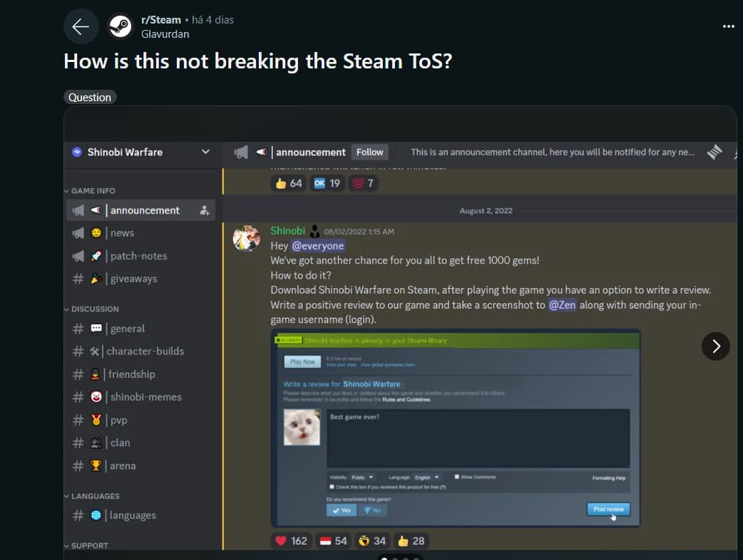Select Yes to recommend the game
This screenshot has width=743, height=560.
(341, 510)
